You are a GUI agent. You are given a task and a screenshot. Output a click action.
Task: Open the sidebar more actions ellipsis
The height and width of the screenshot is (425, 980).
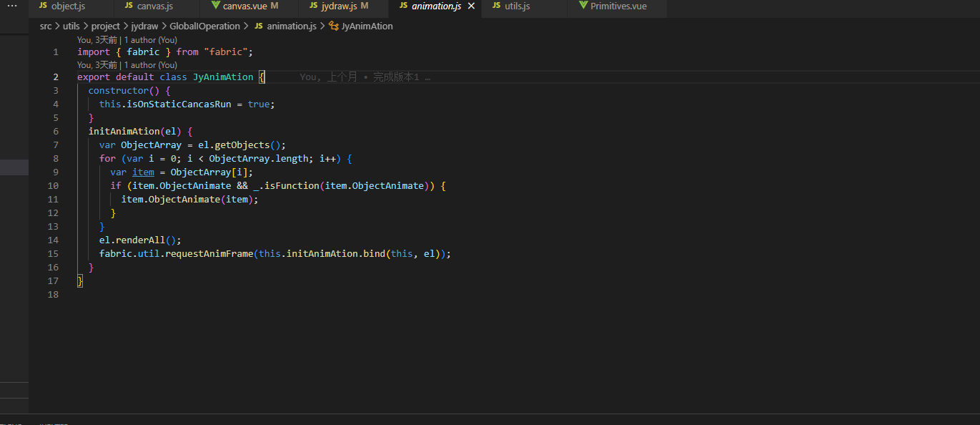(x=12, y=6)
